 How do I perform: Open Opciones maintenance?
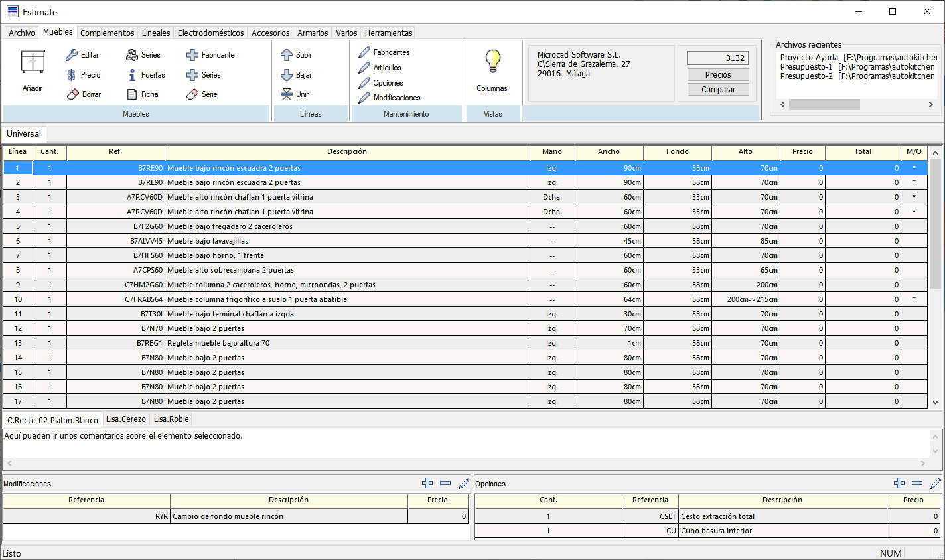coord(381,83)
